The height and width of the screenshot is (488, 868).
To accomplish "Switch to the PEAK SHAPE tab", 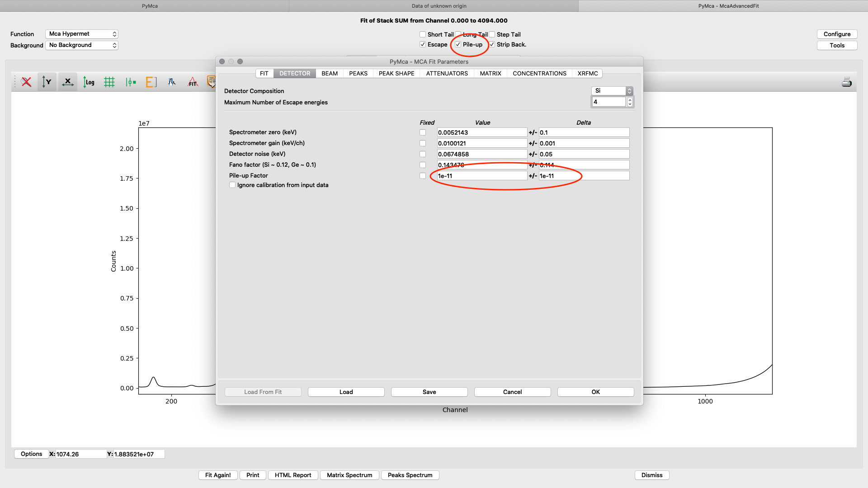I will [x=396, y=73].
